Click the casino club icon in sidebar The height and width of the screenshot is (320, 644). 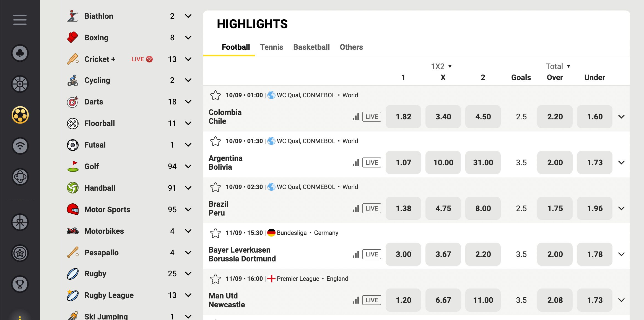coord(20,53)
